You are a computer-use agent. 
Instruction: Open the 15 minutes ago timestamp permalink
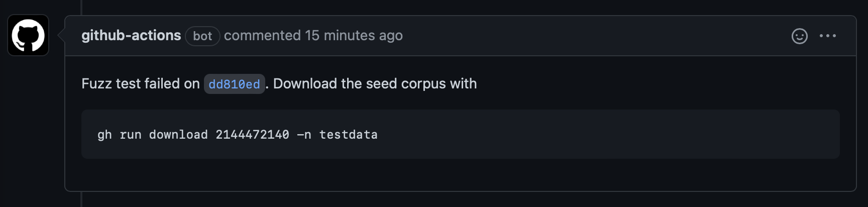(354, 35)
